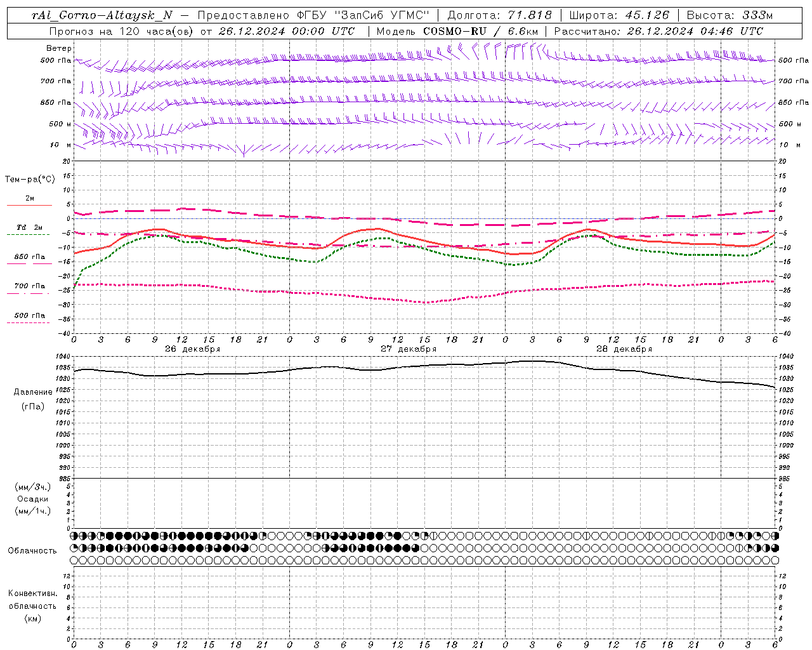812x650 pixels.
Task: Click the (мм/3ч.) precipitation unit label
Action: 33,487
